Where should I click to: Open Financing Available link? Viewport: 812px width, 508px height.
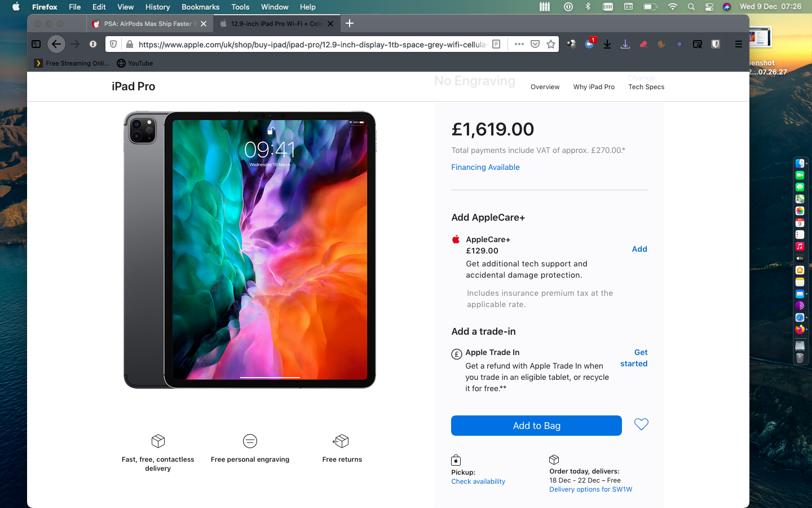485,167
